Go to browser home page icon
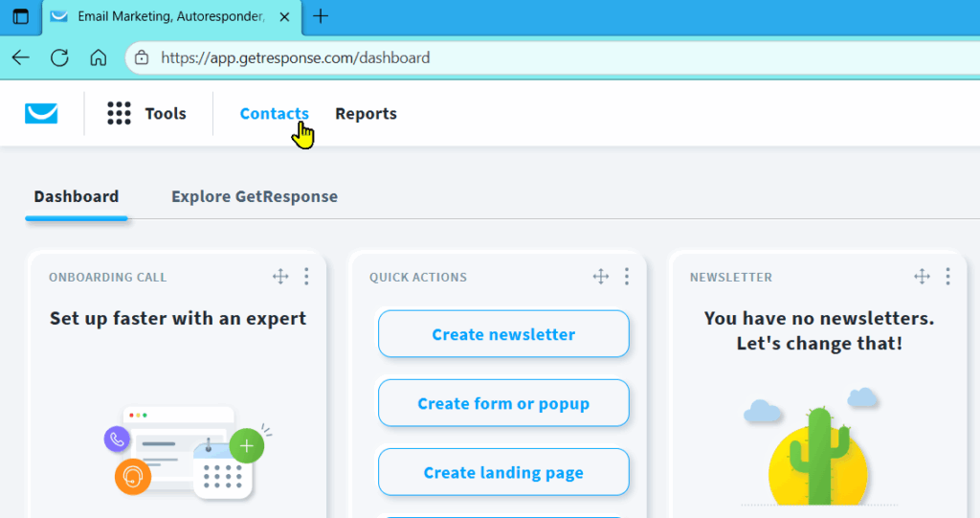Screen dimensions: 980x518 click(x=98, y=57)
